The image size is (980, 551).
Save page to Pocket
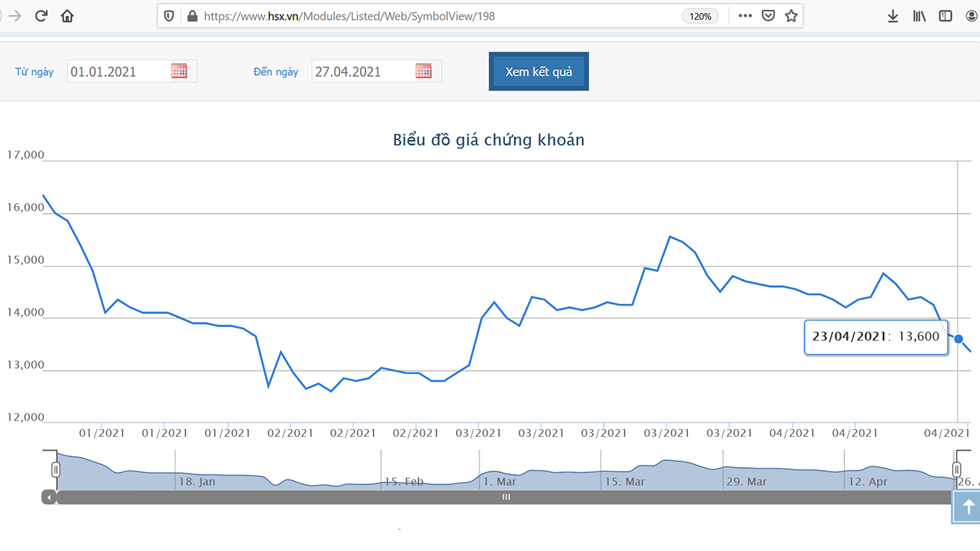768,16
